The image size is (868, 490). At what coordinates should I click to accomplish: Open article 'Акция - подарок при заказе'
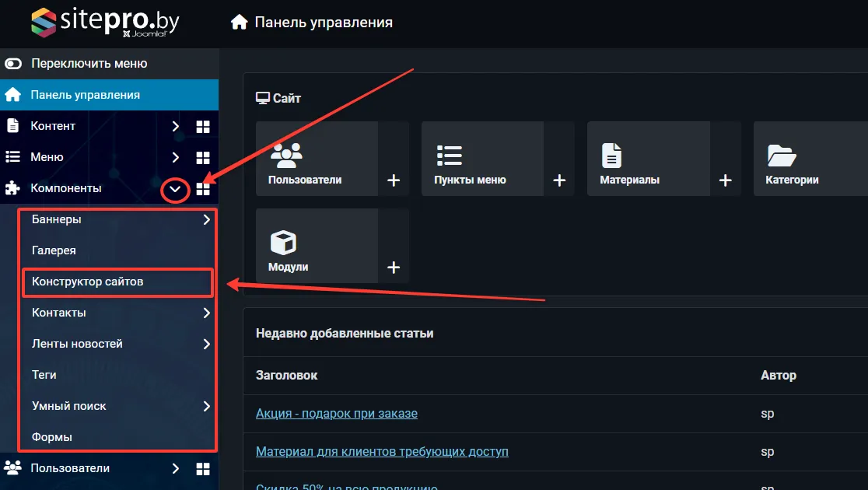336,413
